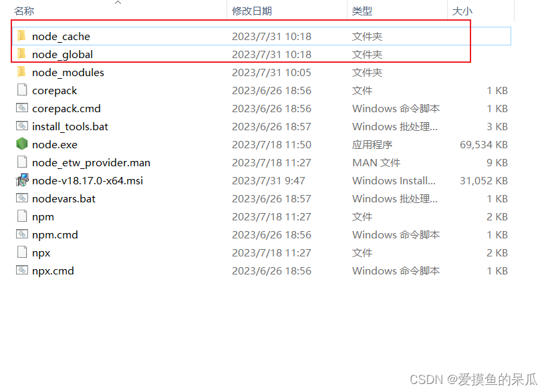The height and width of the screenshot is (392, 548).
Task: Open the node_modules folder icon
Action: (22, 72)
